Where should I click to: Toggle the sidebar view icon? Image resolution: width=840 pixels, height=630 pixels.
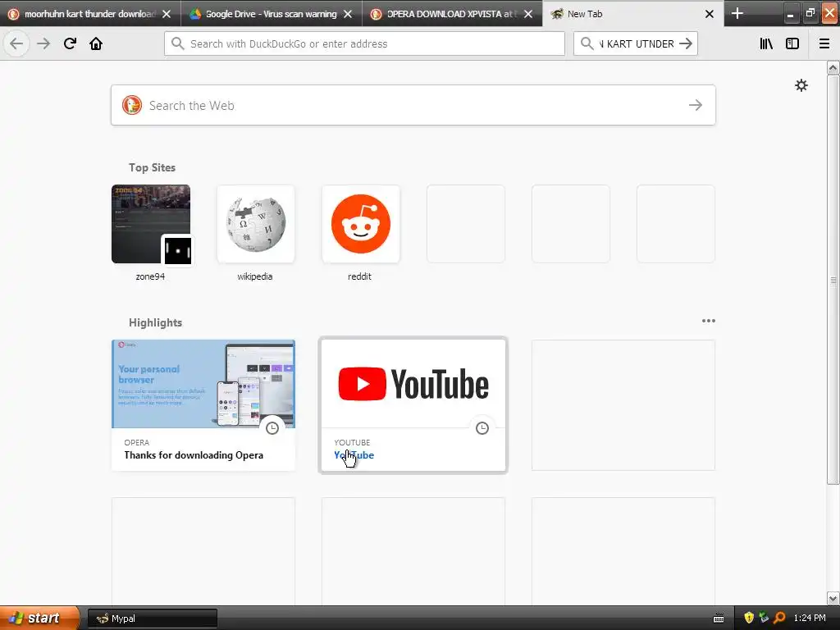coord(792,43)
